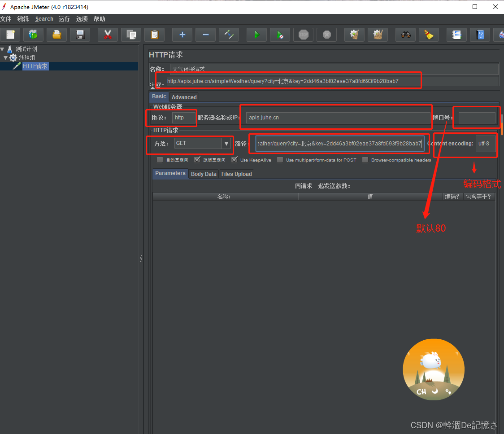Enable the 自动重定向 checkbox
This screenshot has height=434, width=504.
coord(160,160)
